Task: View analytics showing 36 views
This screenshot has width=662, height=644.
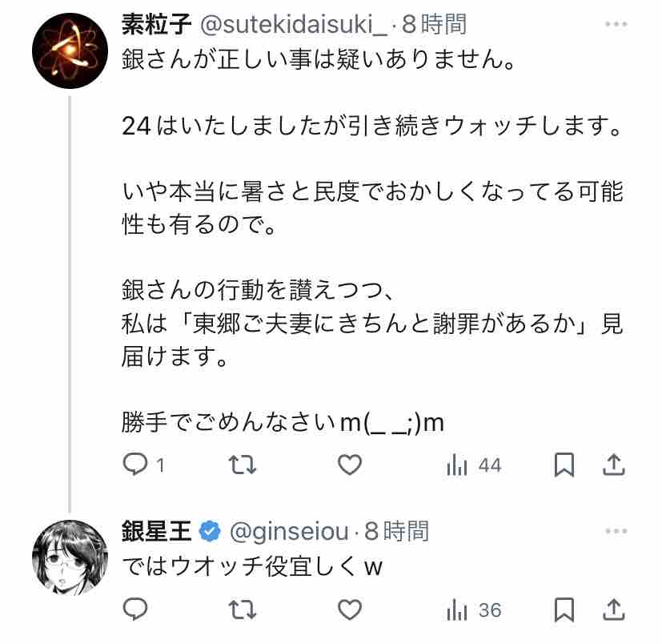Action: click(473, 610)
